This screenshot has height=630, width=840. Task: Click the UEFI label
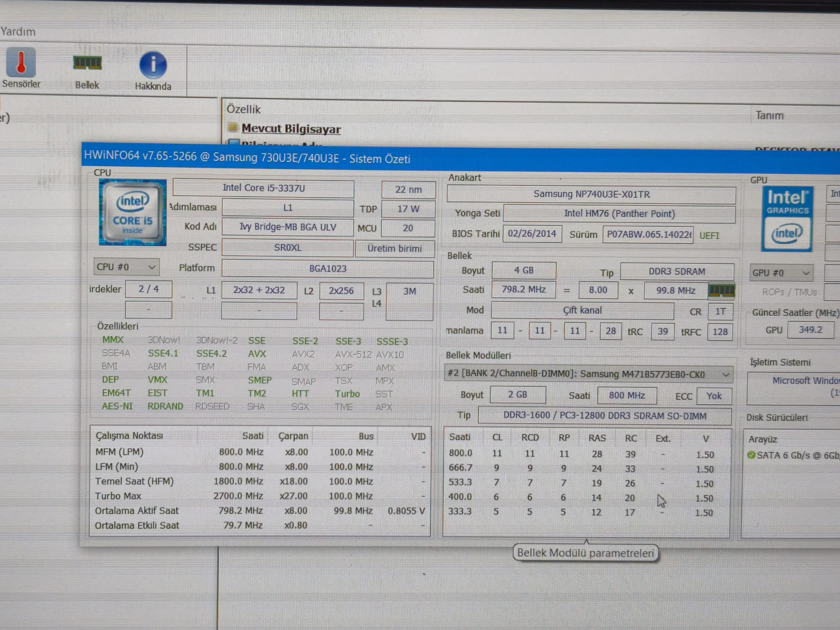pyautogui.click(x=709, y=236)
